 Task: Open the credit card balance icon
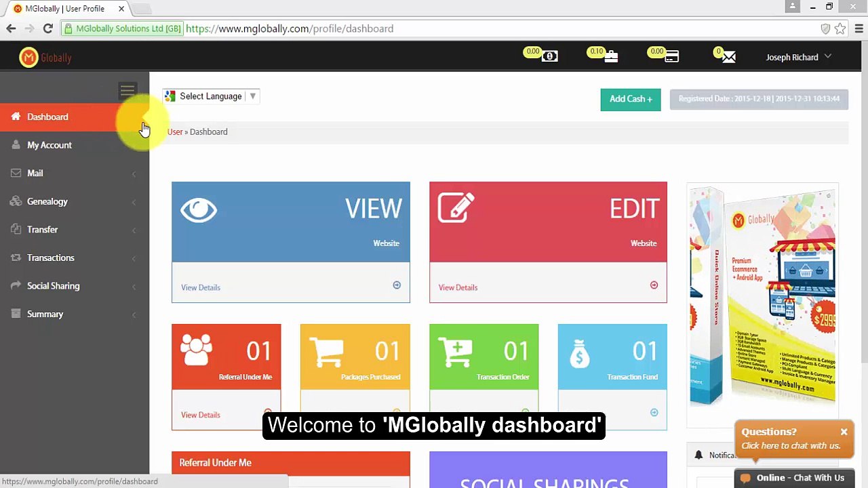[x=671, y=56]
